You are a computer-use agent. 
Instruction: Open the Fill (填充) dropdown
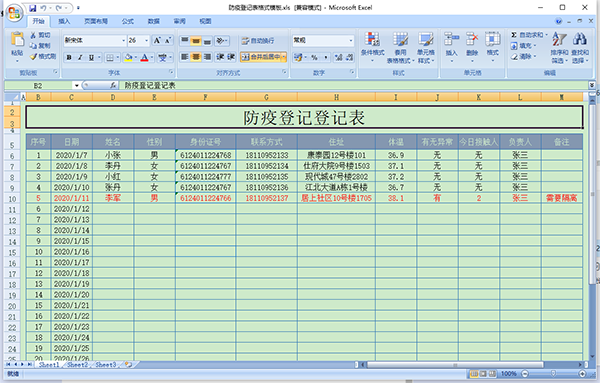pos(523,46)
